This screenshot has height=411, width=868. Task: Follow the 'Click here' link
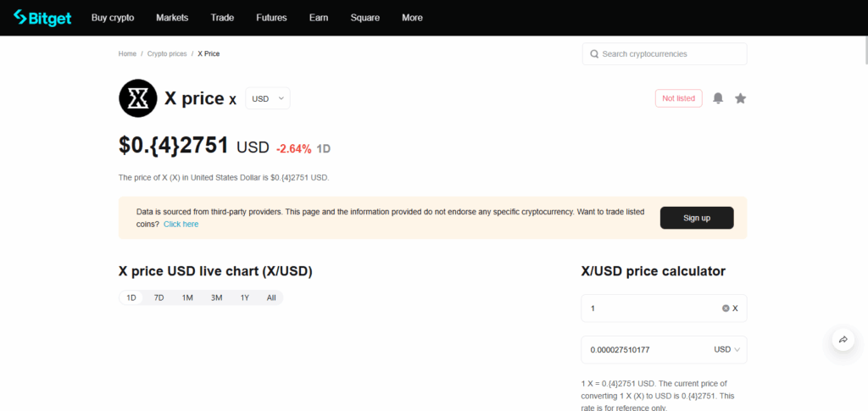coord(181,225)
